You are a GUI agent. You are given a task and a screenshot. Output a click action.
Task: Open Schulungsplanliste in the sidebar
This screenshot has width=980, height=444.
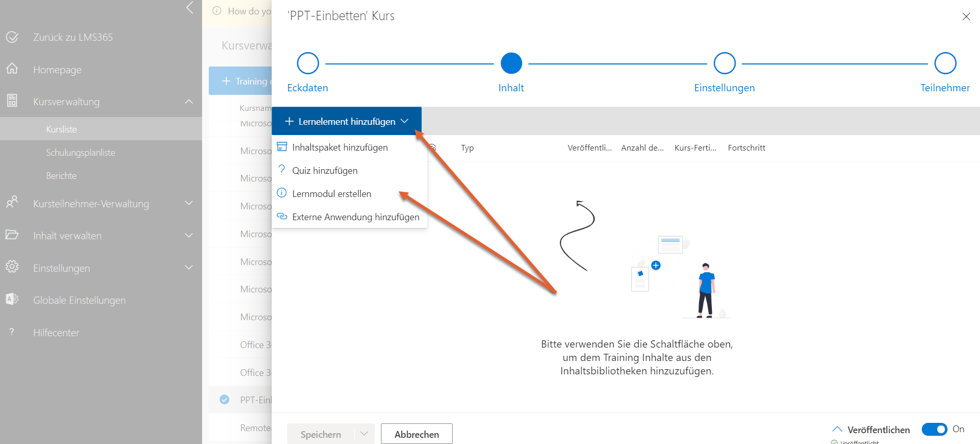click(80, 153)
